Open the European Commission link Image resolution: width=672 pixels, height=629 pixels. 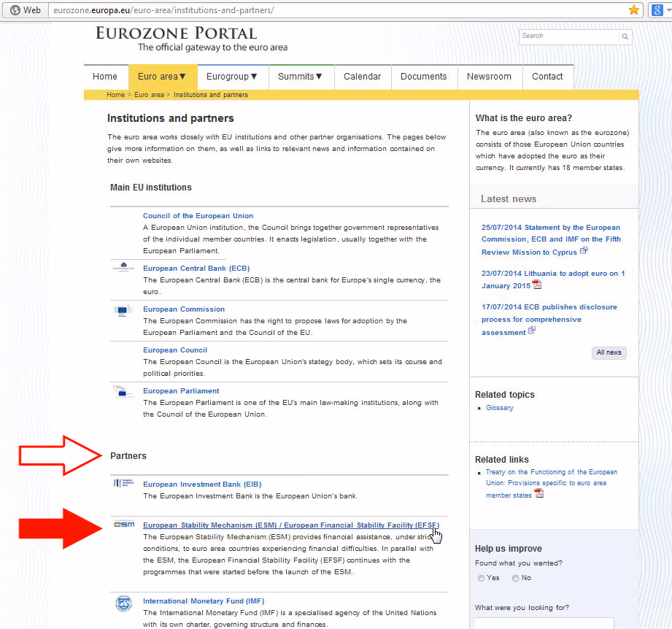pos(184,309)
